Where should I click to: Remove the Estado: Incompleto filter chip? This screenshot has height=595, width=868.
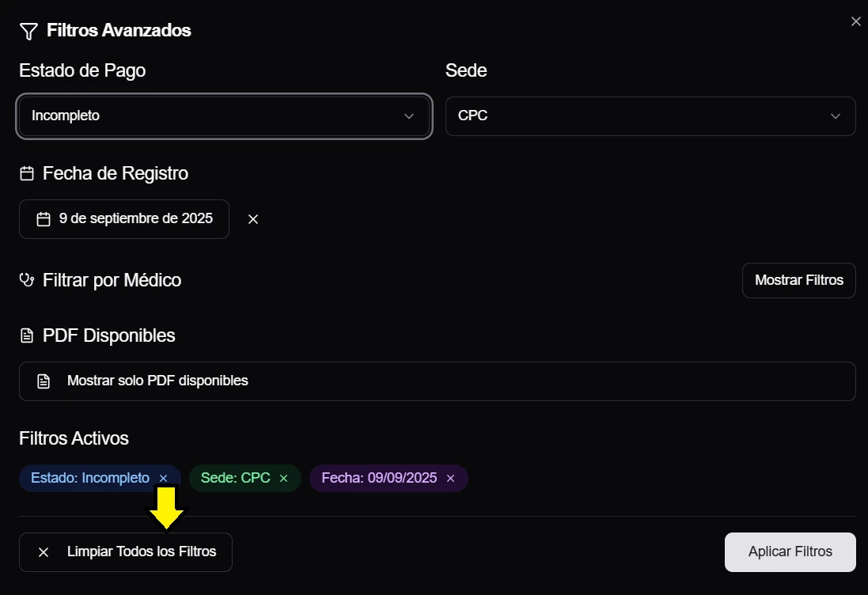pyautogui.click(x=164, y=479)
